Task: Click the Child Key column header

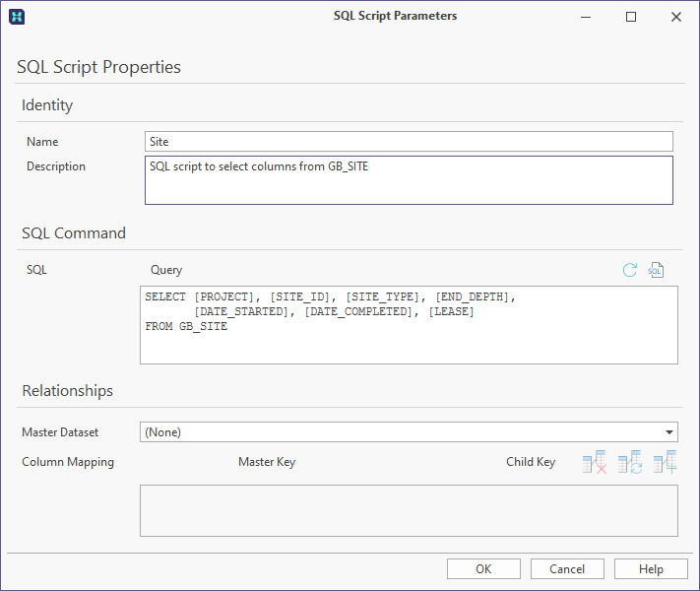Action: pos(531,462)
